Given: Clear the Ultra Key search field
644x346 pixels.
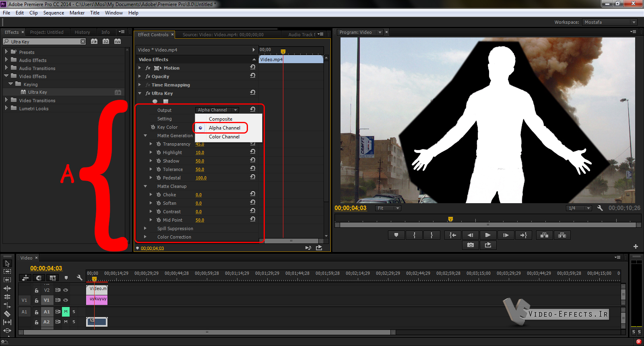Looking at the screenshot, I should click(x=83, y=41).
